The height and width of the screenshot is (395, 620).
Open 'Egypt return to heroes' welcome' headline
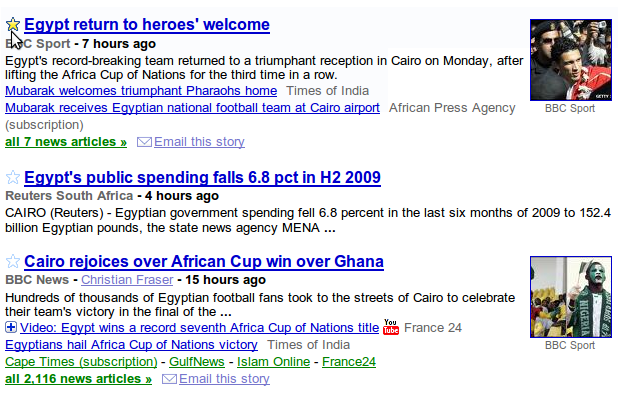(x=147, y=25)
